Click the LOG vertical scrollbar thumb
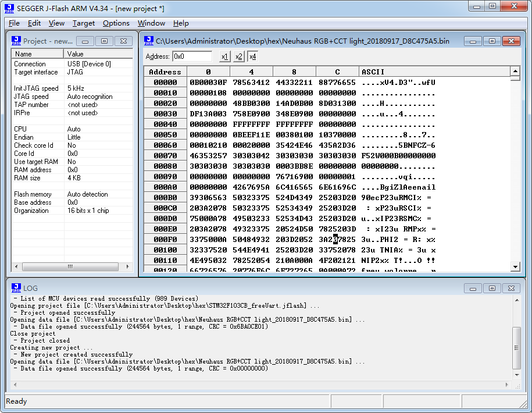The width and height of the screenshot is (532, 413). coord(516,347)
